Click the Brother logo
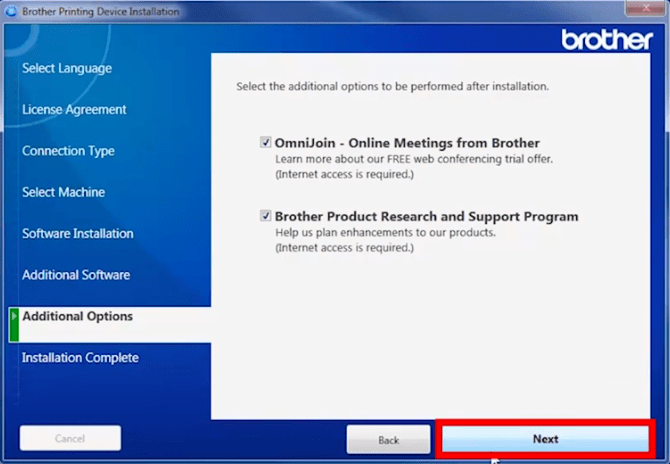This screenshot has width=670, height=464. pos(607,40)
